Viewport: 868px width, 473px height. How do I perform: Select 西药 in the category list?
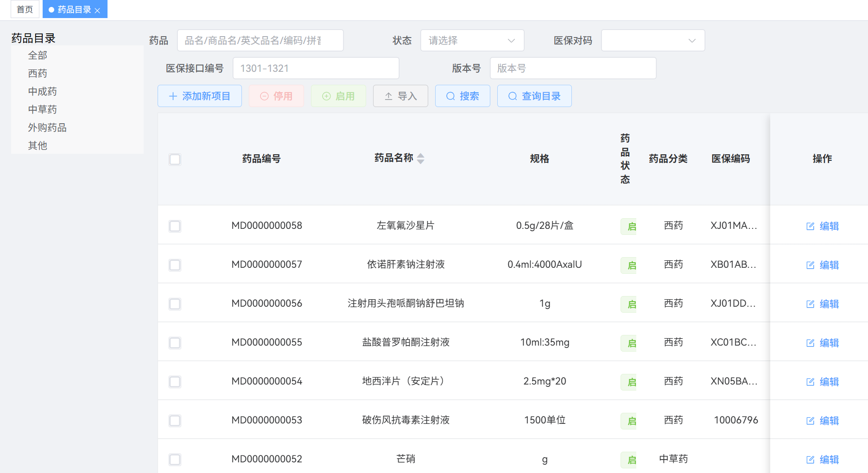pos(38,73)
